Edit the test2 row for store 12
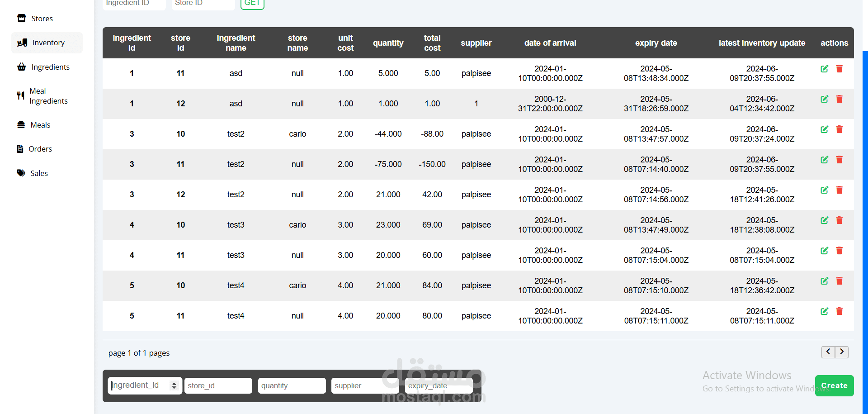 pyautogui.click(x=825, y=190)
